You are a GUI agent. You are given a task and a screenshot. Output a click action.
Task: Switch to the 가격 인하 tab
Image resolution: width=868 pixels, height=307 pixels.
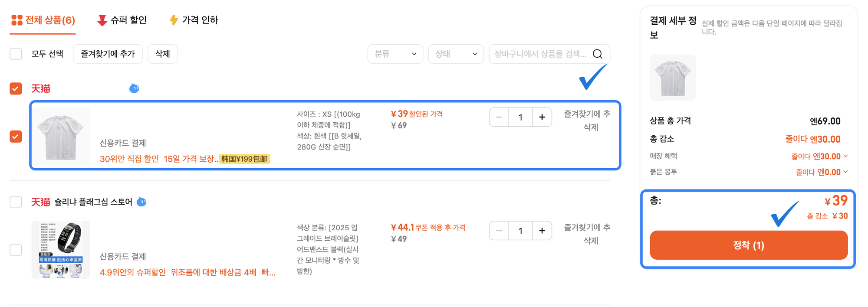(199, 20)
